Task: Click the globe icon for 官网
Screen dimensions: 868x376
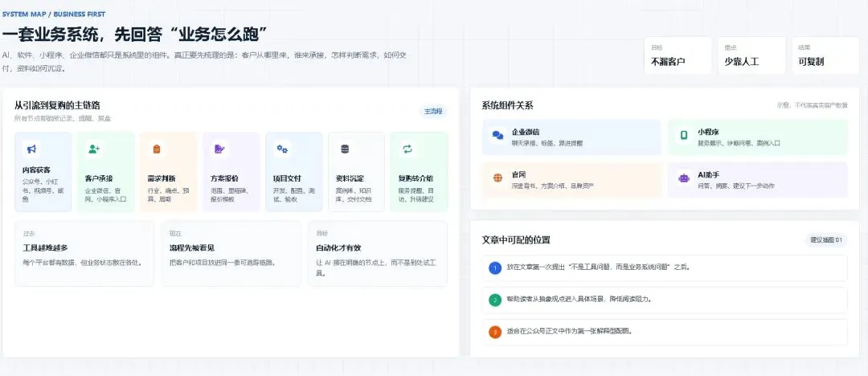Action: click(497, 178)
